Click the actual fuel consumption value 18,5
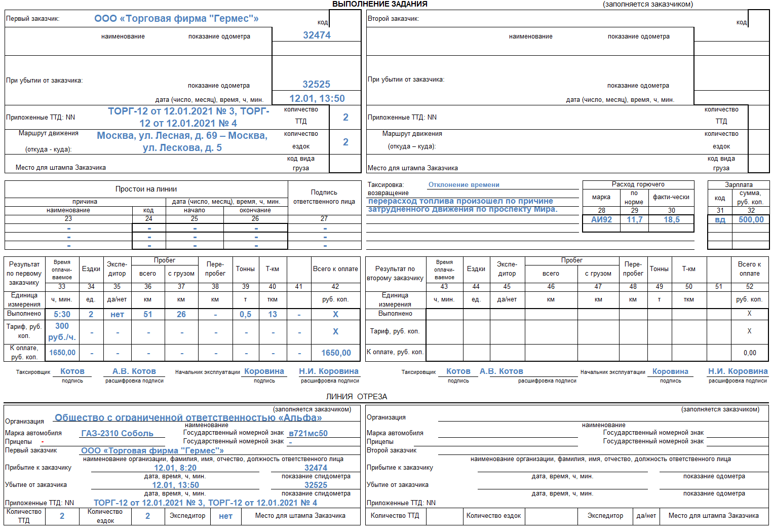The width and height of the screenshot is (772, 532). (x=671, y=220)
